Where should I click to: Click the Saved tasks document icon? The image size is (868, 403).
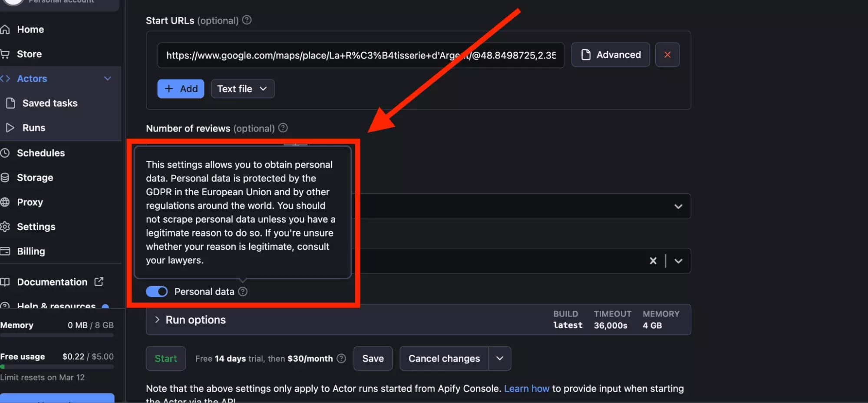(10, 103)
